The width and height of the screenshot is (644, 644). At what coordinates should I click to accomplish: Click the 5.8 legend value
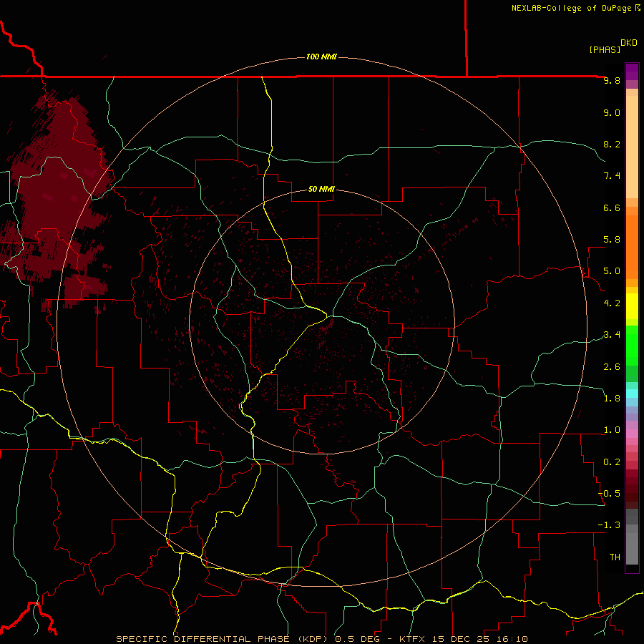coord(612,240)
